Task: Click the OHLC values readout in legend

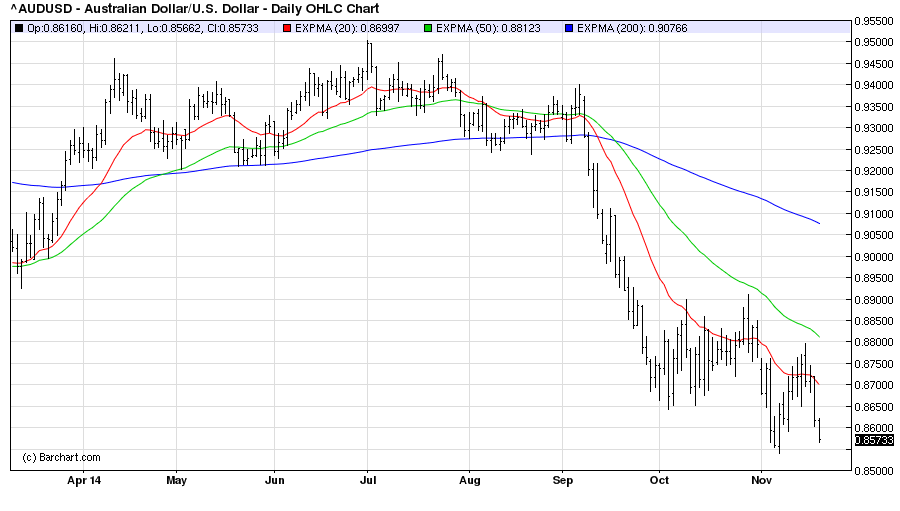Action: coord(145,28)
